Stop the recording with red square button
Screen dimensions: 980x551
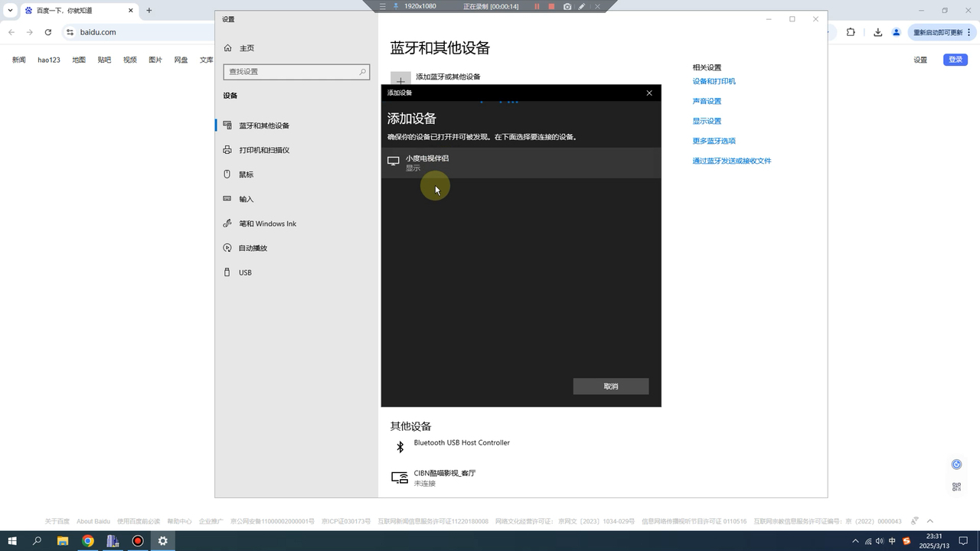coord(551,6)
